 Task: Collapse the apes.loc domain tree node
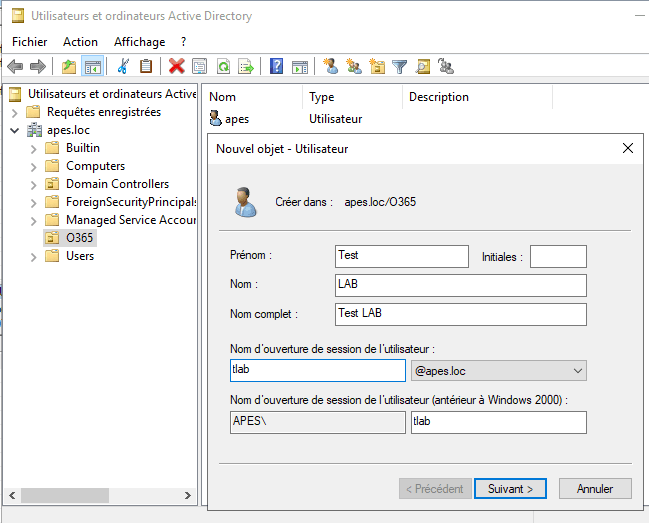coord(15,130)
